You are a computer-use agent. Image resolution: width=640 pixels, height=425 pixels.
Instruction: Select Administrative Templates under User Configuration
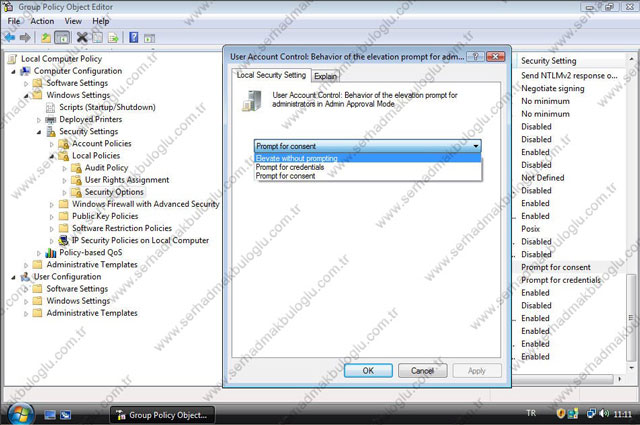coord(92,313)
